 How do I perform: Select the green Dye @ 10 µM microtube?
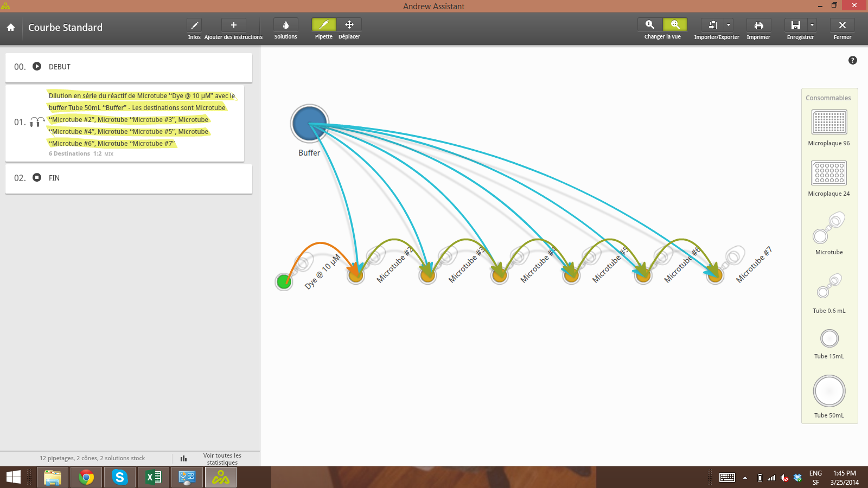click(x=284, y=281)
